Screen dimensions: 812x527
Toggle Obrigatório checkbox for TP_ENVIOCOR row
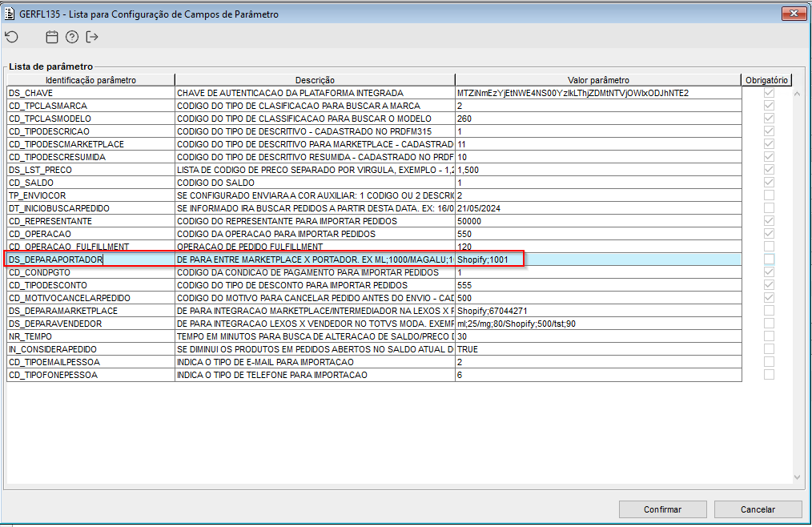click(x=769, y=195)
